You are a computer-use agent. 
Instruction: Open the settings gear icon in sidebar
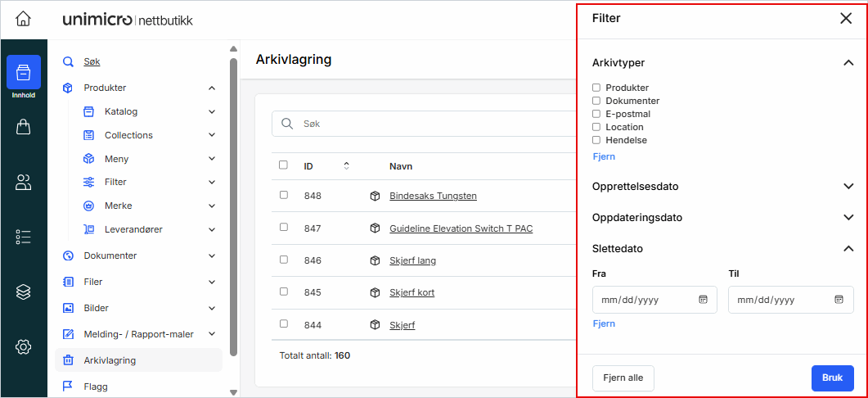(x=24, y=347)
